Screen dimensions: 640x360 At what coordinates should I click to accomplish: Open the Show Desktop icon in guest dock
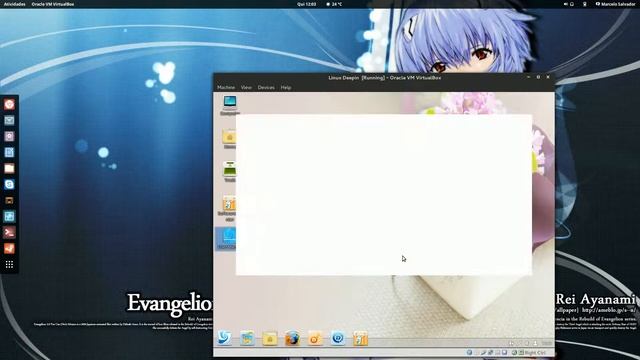[x=247, y=338]
